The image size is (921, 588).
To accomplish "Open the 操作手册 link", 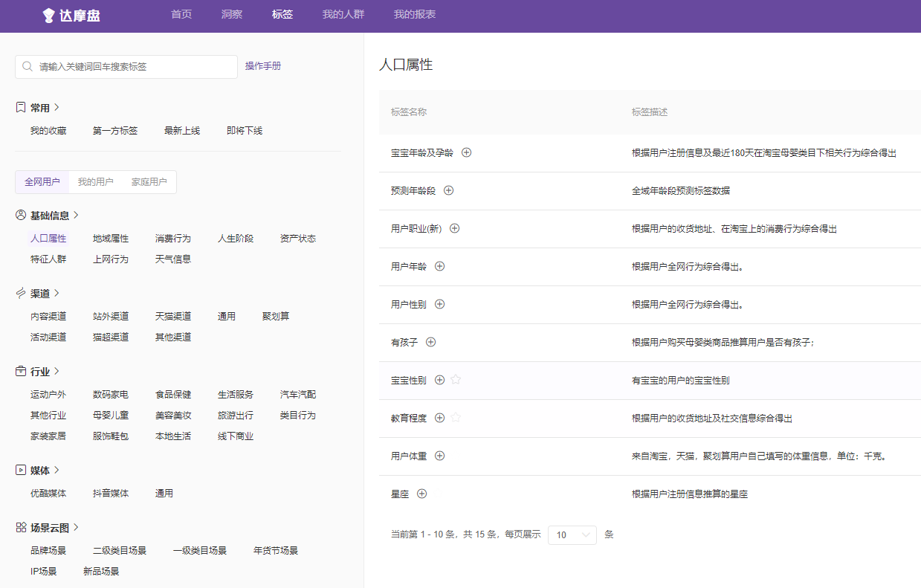I will [263, 66].
